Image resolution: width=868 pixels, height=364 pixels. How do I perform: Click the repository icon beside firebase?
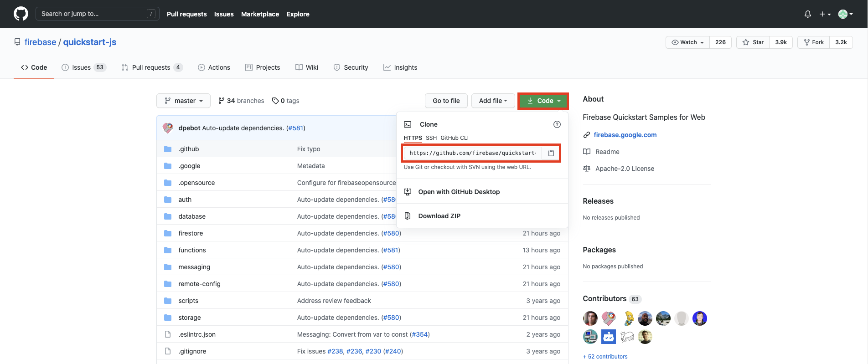(x=17, y=42)
